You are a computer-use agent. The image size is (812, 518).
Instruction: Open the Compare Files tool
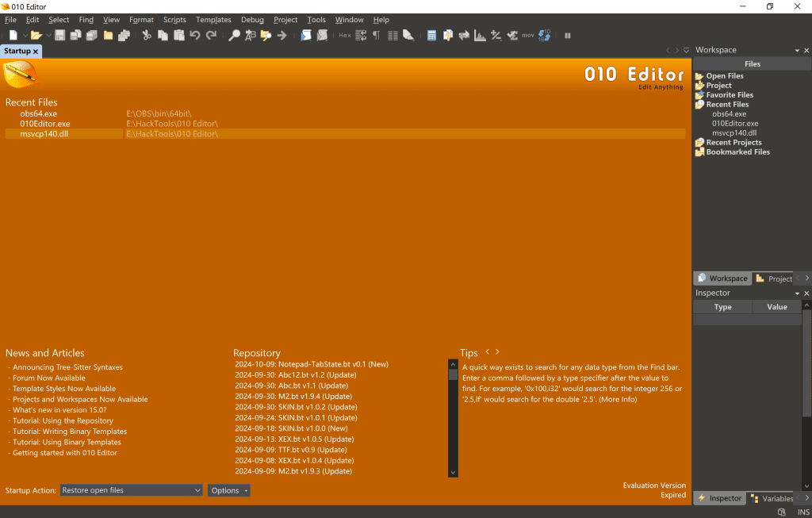pyautogui.click(x=448, y=35)
